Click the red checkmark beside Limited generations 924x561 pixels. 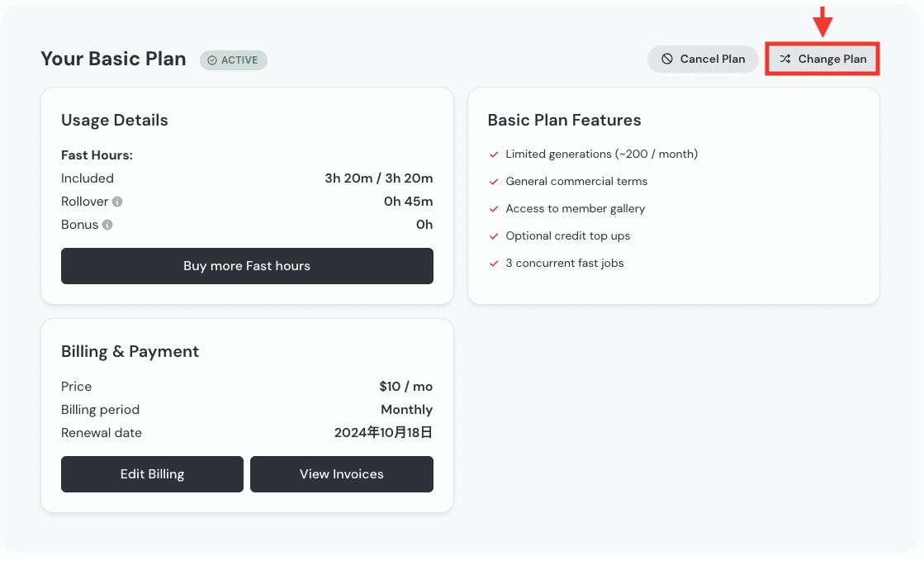[494, 155]
